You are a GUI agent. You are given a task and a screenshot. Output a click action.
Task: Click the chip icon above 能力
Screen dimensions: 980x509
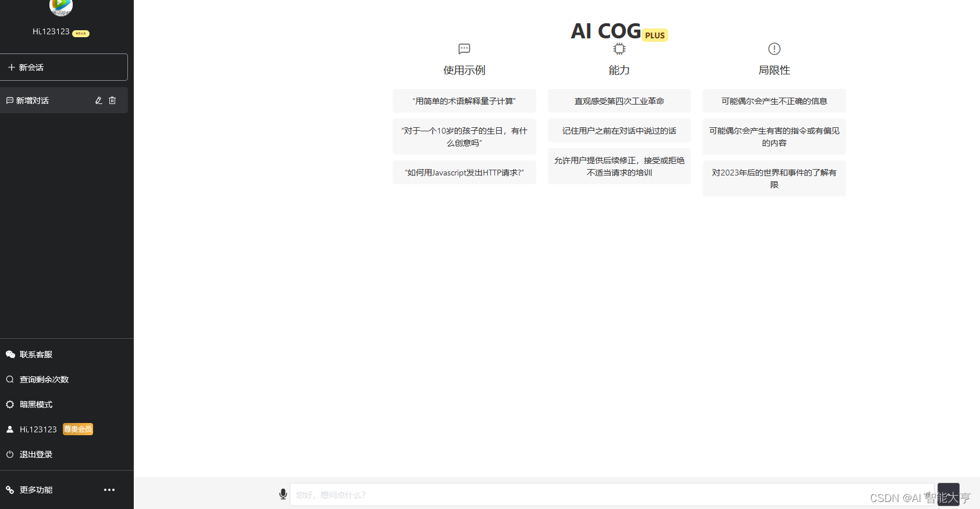click(x=619, y=49)
